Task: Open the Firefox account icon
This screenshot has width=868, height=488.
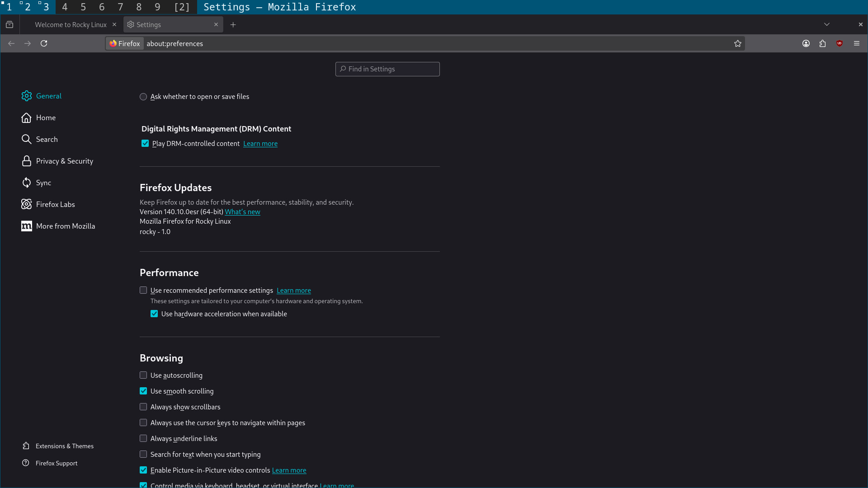Action: (x=806, y=43)
